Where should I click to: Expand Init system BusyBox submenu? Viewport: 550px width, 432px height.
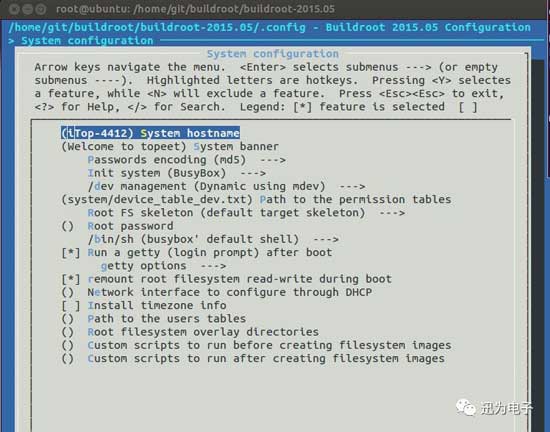(177, 173)
